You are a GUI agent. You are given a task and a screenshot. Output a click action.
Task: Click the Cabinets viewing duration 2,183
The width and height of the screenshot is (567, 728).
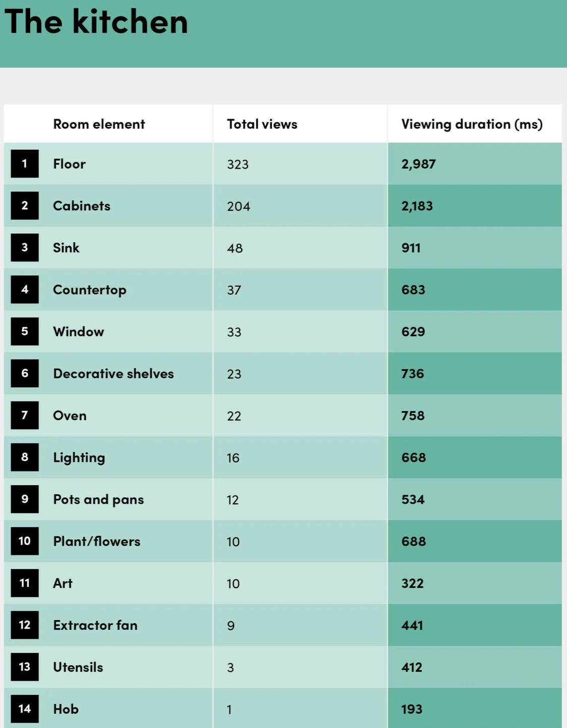(x=417, y=206)
